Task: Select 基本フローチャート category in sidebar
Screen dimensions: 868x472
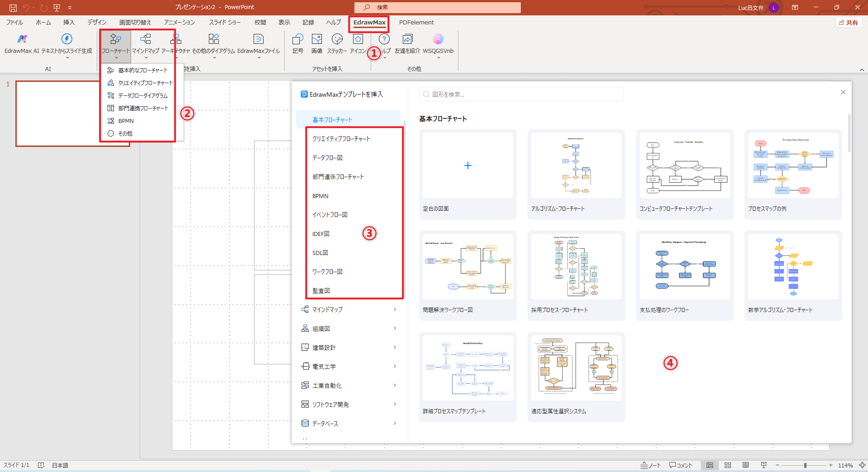Action: click(x=348, y=120)
